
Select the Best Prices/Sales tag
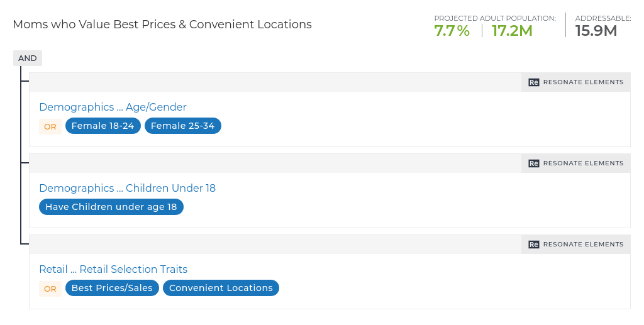pos(112,288)
